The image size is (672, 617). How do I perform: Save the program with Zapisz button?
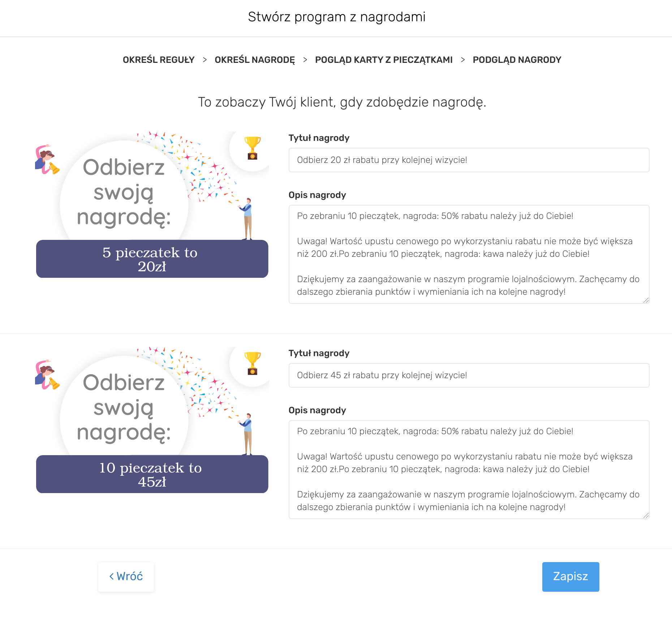pyautogui.click(x=570, y=577)
